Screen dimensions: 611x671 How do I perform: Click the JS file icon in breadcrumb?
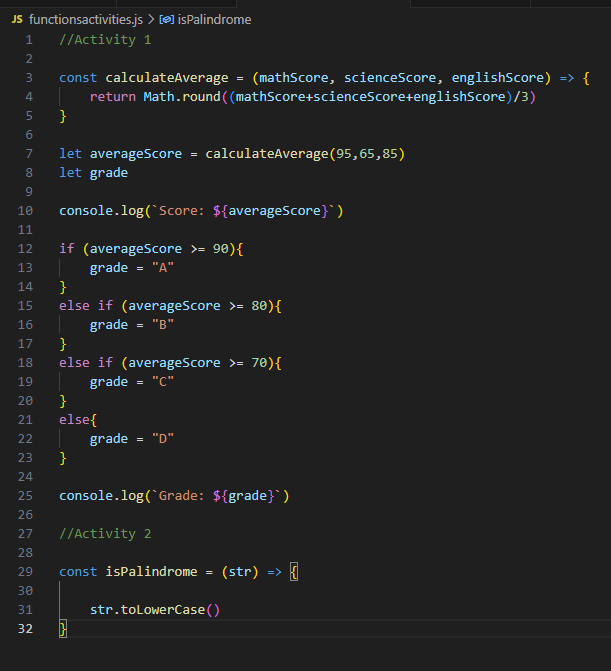click(x=17, y=19)
